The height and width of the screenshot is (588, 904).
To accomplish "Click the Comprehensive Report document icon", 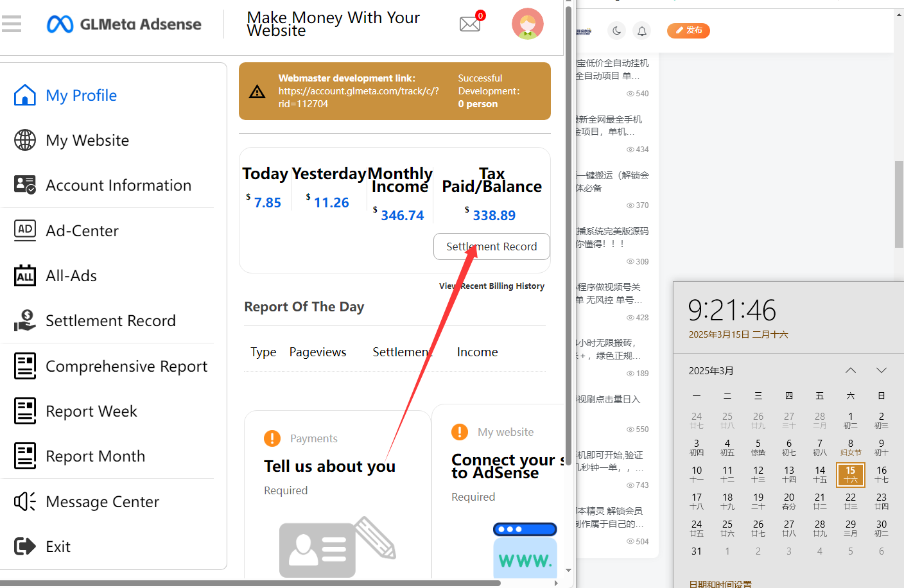I will [x=25, y=366].
